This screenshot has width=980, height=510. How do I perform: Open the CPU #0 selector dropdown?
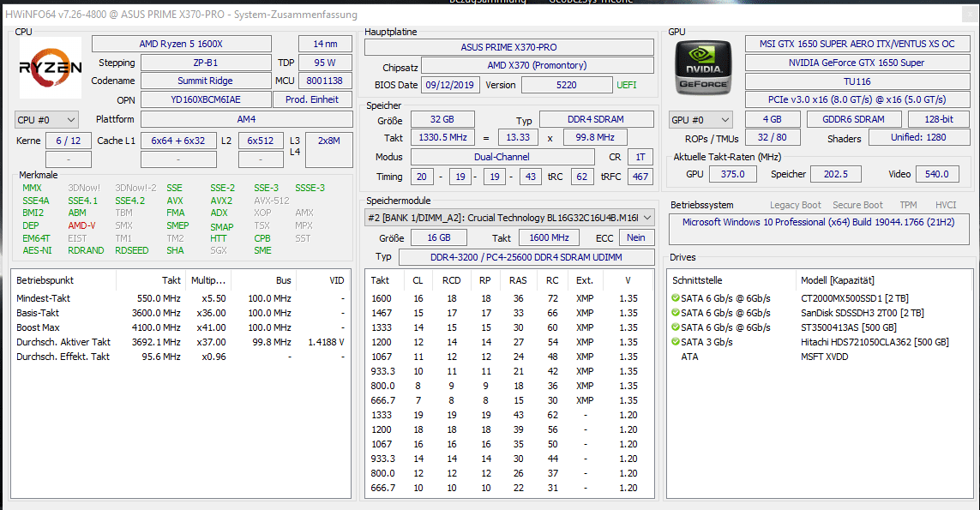click(x=46, y=119)
